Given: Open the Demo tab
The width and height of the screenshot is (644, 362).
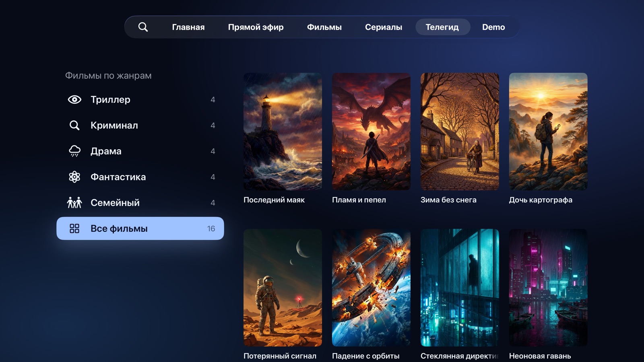Looking at the screenshot, I should [493, 27].
